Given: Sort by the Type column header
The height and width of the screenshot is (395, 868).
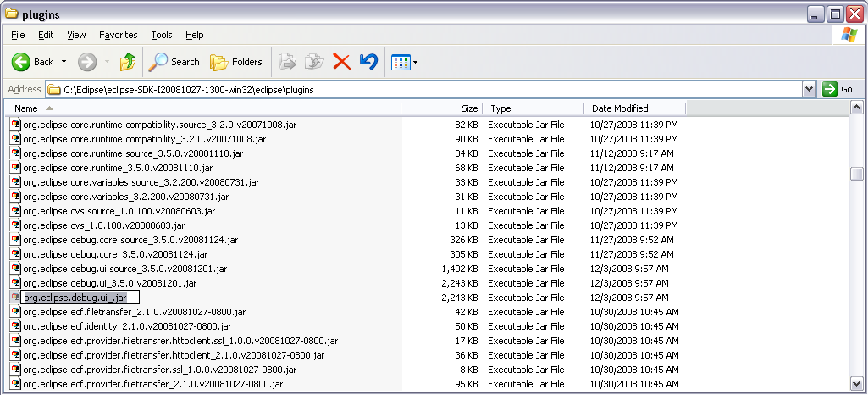Looking at the screenshot, I should tap(534, 108).
